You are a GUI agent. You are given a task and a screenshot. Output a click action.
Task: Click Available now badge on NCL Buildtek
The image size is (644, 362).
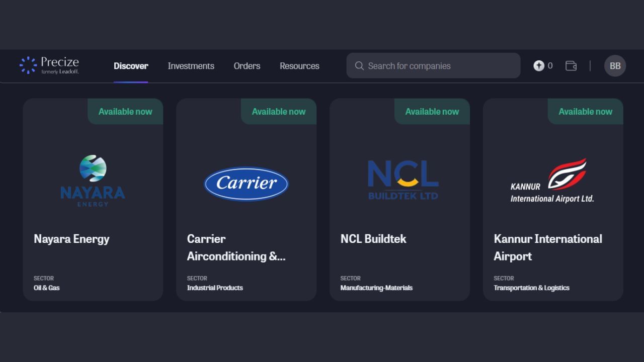tap(432, 112)
